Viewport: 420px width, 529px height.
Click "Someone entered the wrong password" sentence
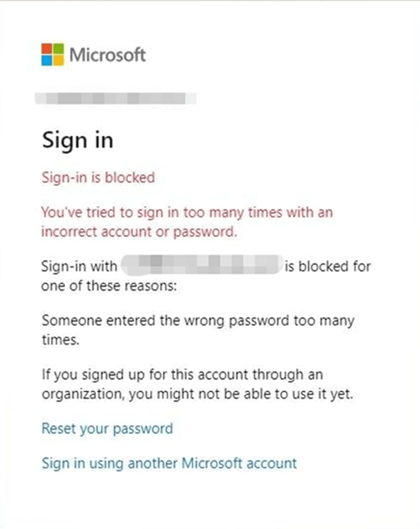pyautogui.click(x=198, y=330)
